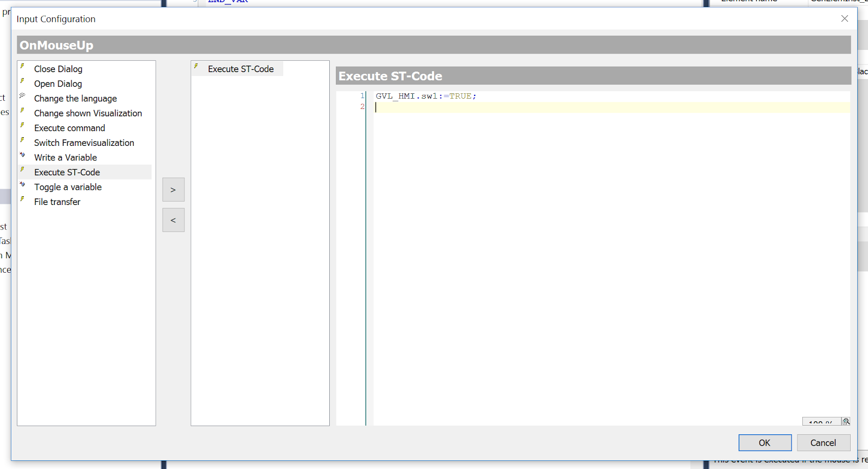Remove assigned action with < button

tap(173, 220)
